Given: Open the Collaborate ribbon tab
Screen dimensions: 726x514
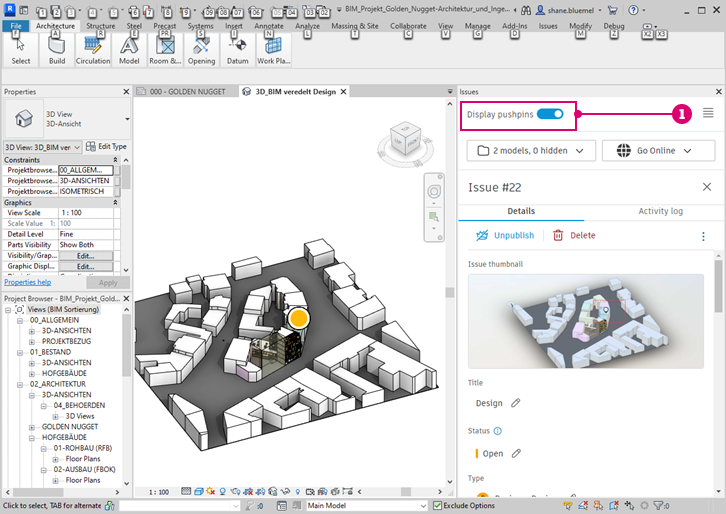Looking at the screenshot, I should [x=408, y=26].
